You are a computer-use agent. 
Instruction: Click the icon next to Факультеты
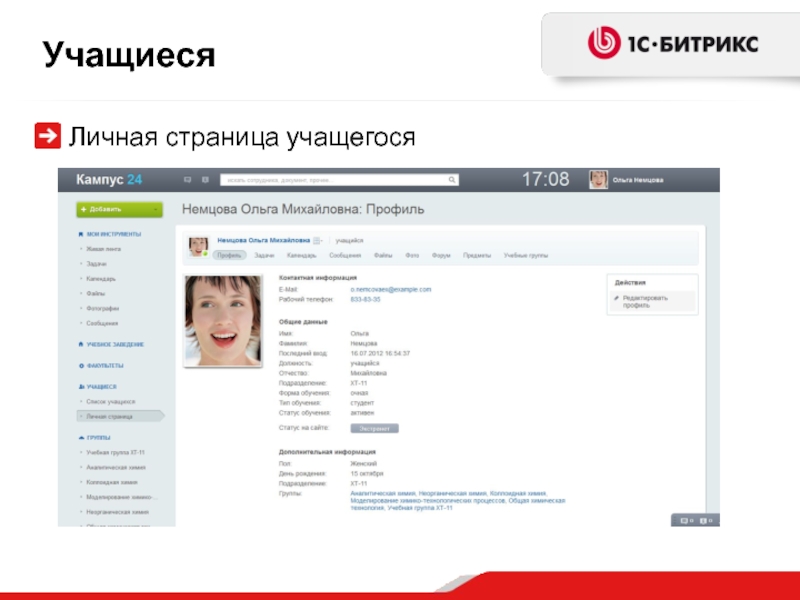[x=81, y=366]
